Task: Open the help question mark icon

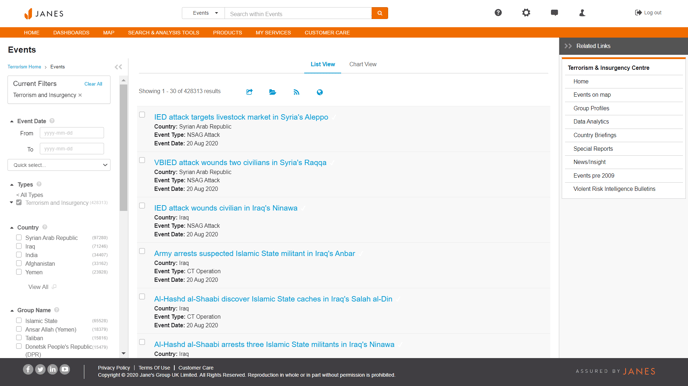Action: tap(498, 13)
